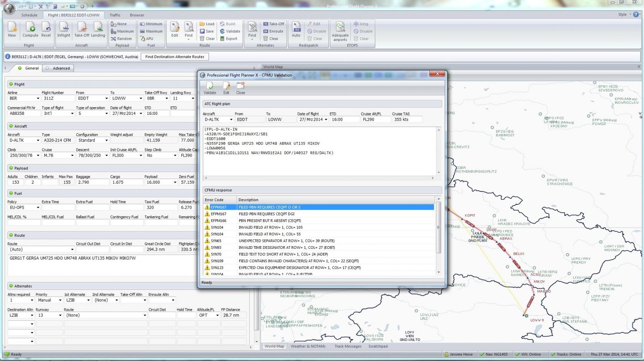
Task: Open the Route (Auto) dropdown
Action: point(72,250)
